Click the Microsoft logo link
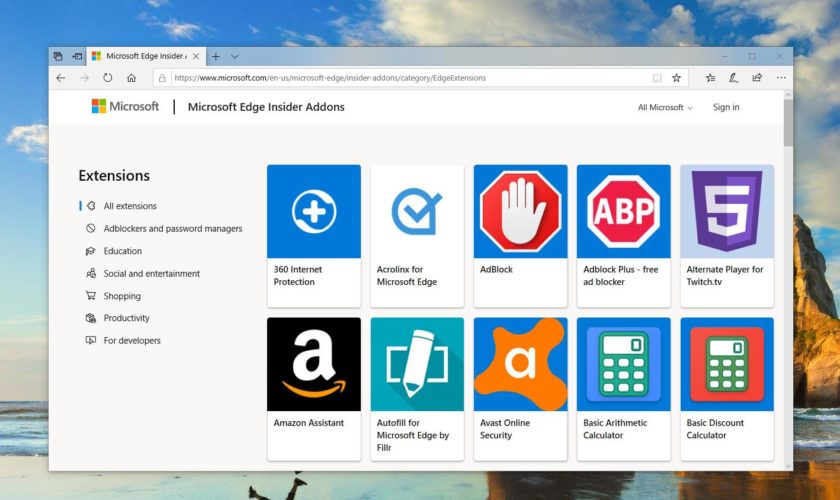Image resolution: width=840 pixels, height=500 pixels. point(125,107)
